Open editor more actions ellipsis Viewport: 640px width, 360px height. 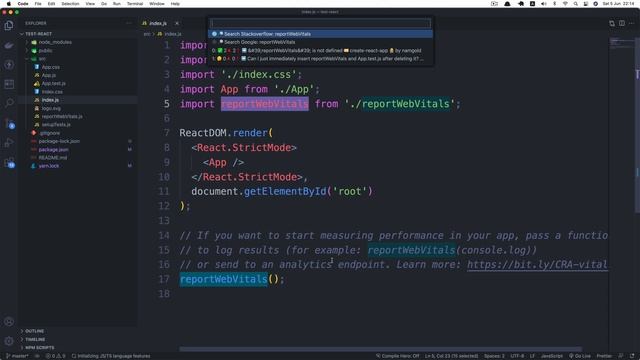click(631, 23)
